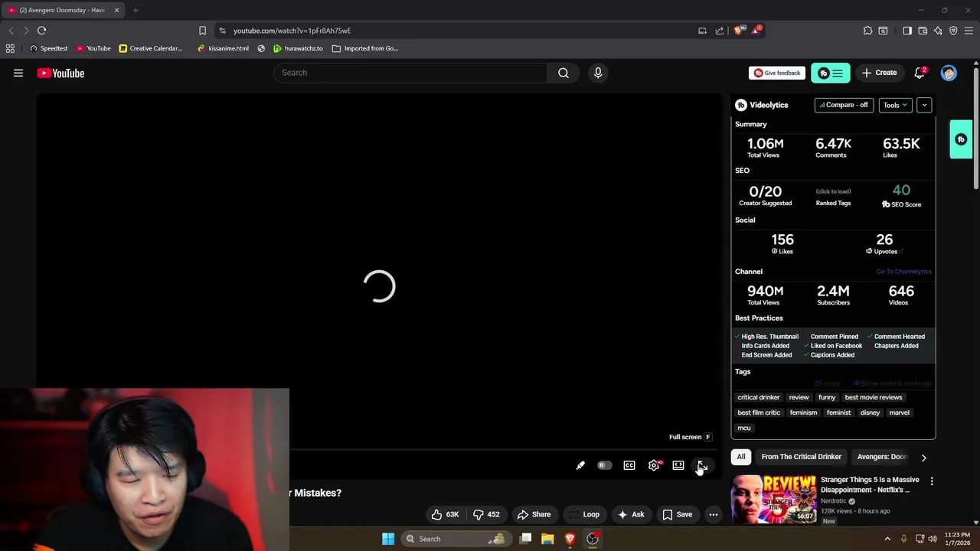Open the account avatar menu

pyautogui.click(x=949, y=73)
